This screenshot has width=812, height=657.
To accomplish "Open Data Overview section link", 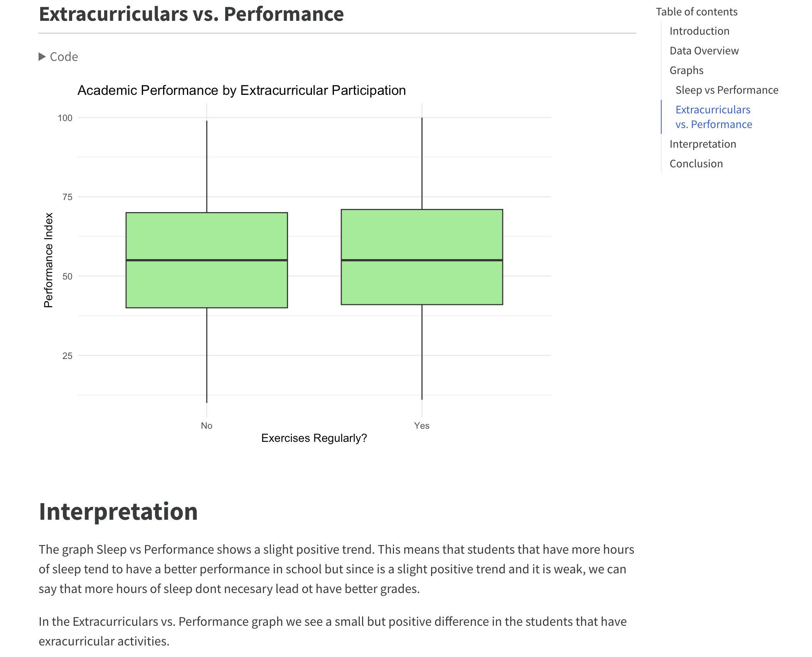I will [x=704, y=51].
